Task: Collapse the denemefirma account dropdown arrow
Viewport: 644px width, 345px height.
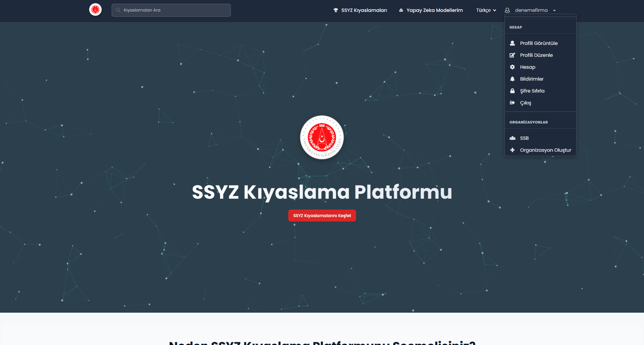Action: pos(554,11)
